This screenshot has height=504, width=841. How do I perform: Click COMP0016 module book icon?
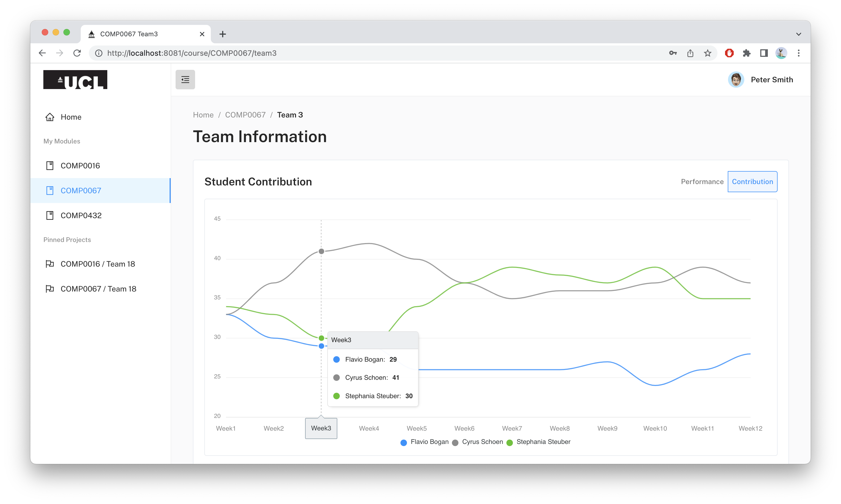point(50,165)
